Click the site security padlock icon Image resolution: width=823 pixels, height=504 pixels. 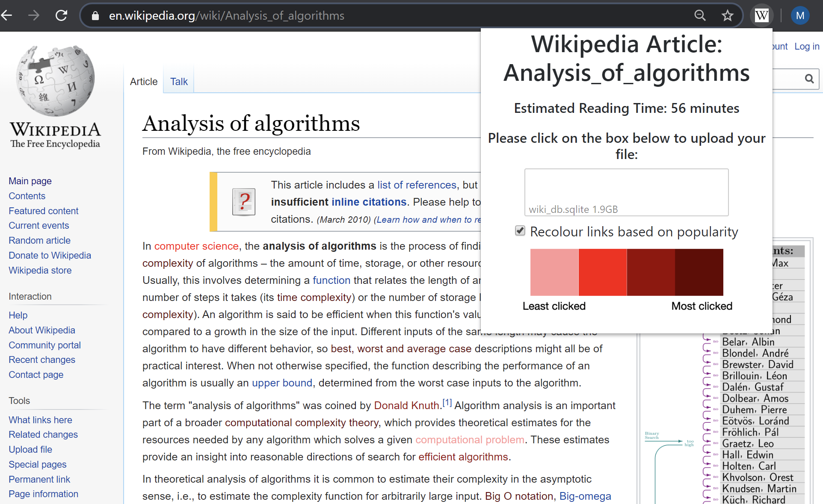pyautogui.click(x=95, y=15)
